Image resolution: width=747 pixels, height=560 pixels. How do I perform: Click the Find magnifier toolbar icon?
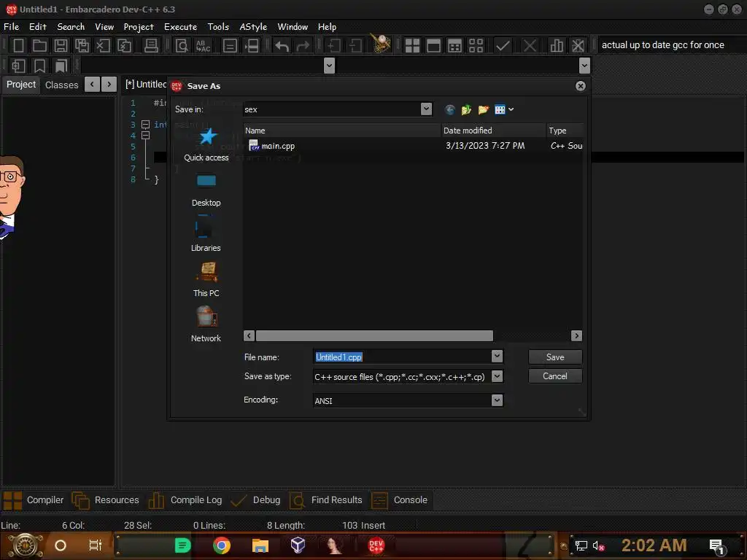(182, 46)
